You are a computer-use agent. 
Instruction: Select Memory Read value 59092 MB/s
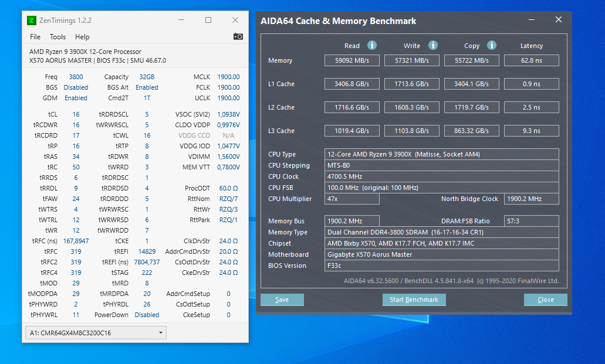(352, 60)
